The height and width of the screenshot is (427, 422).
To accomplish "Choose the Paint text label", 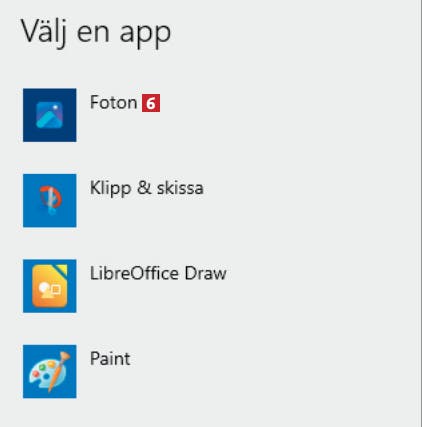I will pyautogui.click(x=110, y=359).
